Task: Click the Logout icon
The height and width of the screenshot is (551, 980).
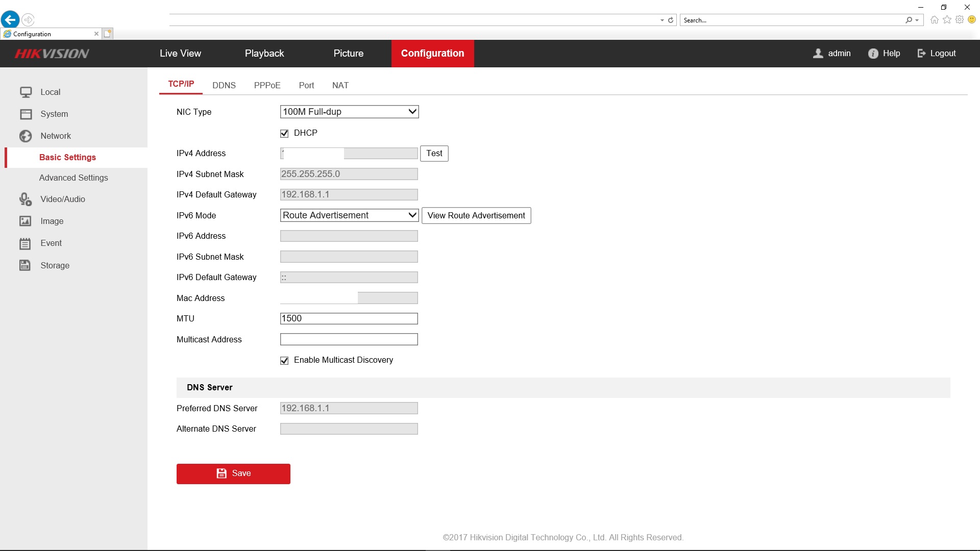Action: pyautogui.click(x=921, y=54)
